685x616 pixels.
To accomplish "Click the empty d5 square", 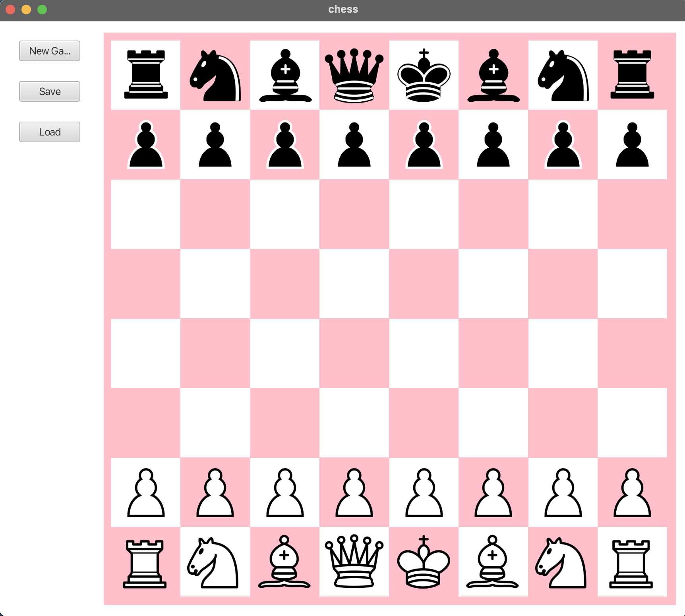I will [x=354, y=284].
